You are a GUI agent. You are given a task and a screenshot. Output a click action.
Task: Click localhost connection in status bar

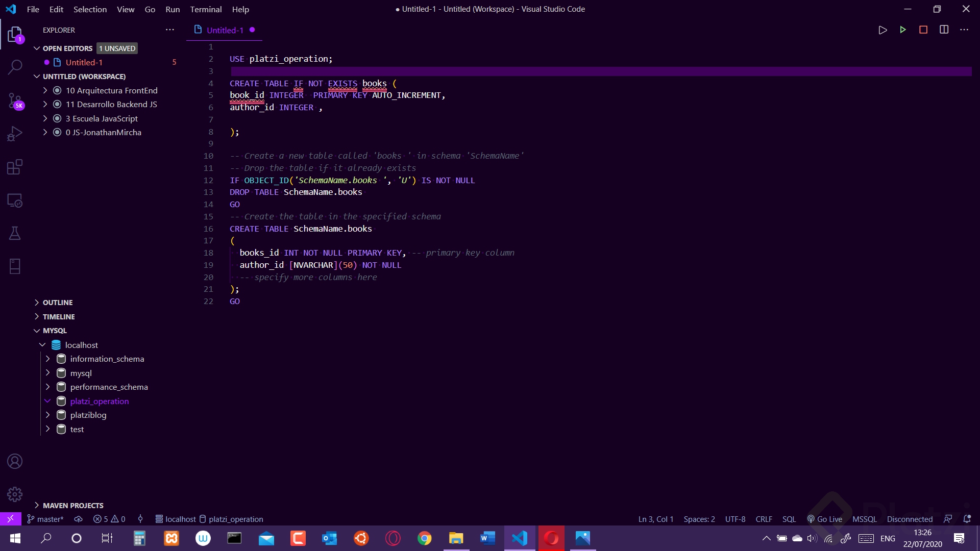click(x=176, y=519)
